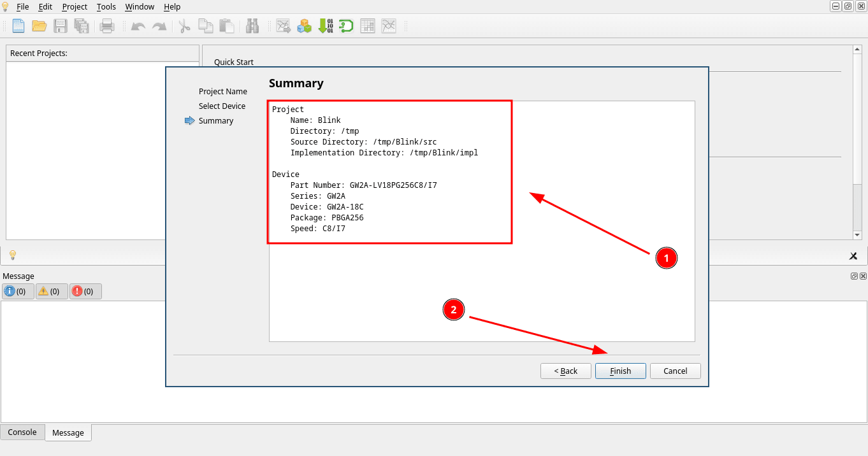Click the Quick Start heading

coord(234,62)
